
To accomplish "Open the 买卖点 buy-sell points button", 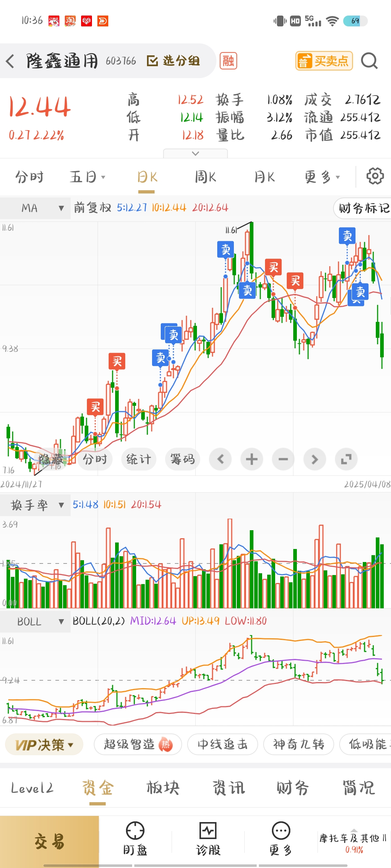I will tap(324, 61).
